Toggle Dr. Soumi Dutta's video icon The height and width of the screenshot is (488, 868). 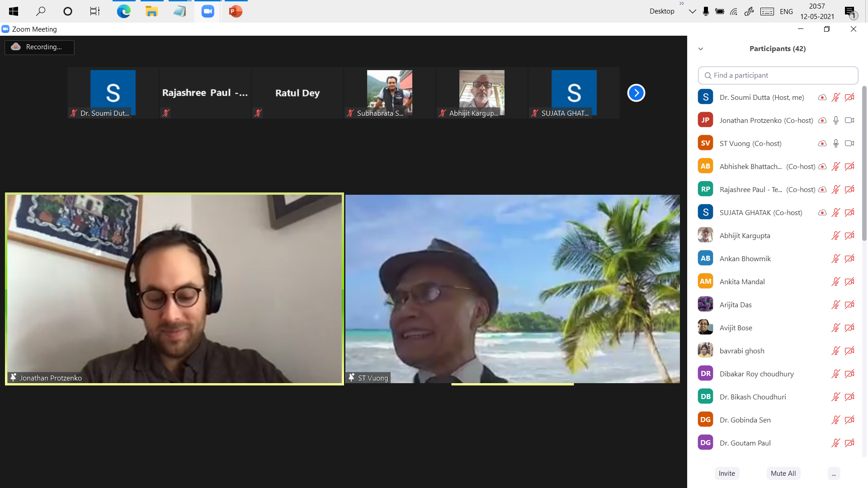849,97
